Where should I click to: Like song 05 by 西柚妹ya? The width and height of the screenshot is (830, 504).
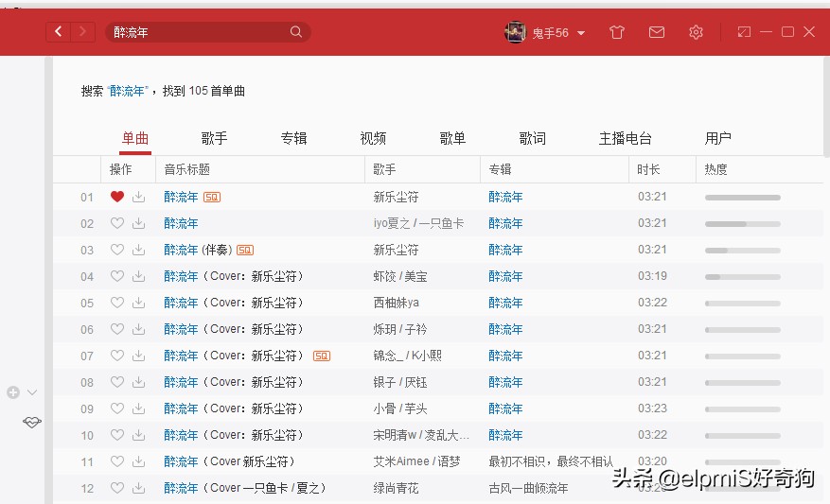[117, 303]
